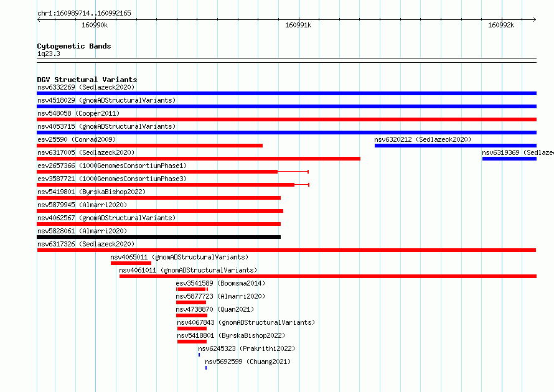Select the tiny blue nsv5692599 marker
The image size is (554, 392).
point(206,368)
